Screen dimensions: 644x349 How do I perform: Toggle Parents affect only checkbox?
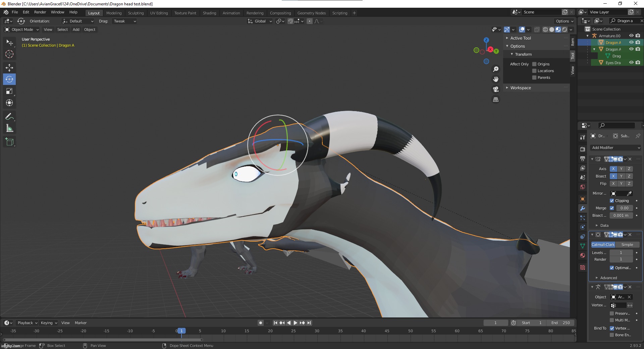[534, 78]
